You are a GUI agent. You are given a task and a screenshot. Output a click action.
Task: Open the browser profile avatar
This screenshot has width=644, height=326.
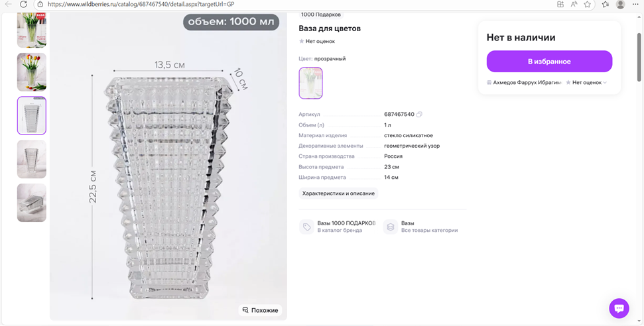pos(620,4)
